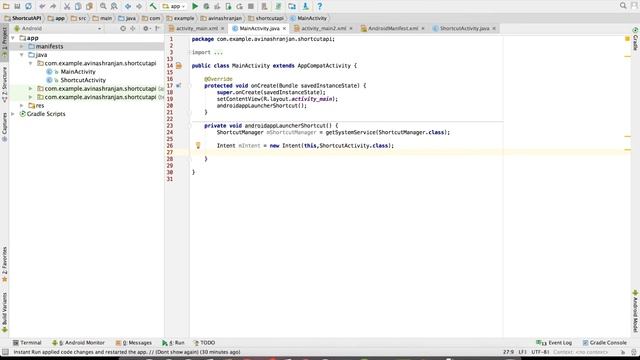Click the Collapse All icon in Project panel

tap(133, 29)
